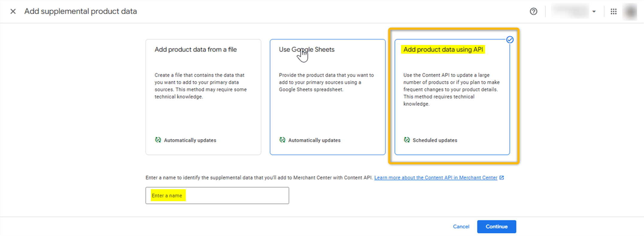Click the Add supplemental product data heading
644x236 pixels.
80,11
